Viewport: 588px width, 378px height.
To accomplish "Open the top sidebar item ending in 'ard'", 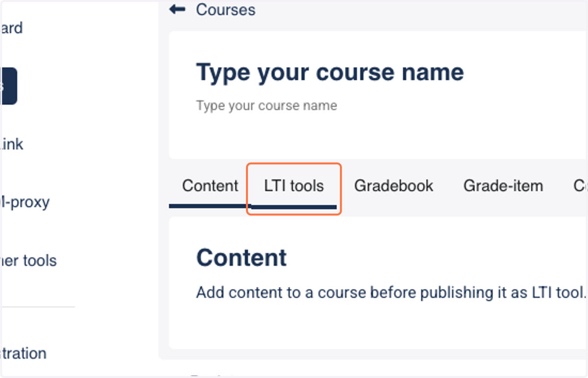I will [x=11, y=28].
